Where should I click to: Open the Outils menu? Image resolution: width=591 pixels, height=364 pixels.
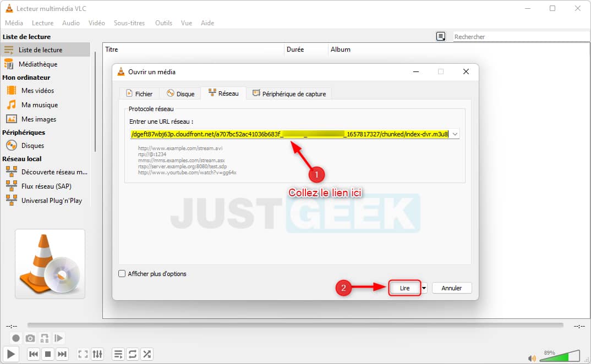[163, 23]
